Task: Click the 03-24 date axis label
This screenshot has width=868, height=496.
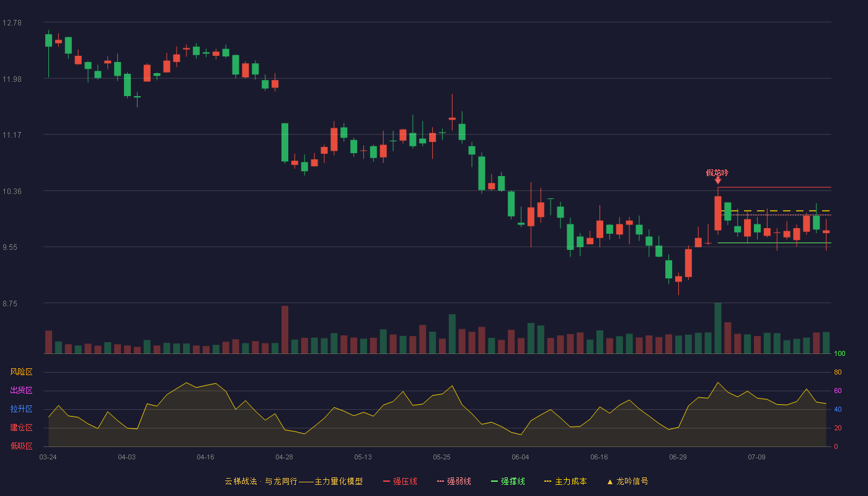Action: 48,457
